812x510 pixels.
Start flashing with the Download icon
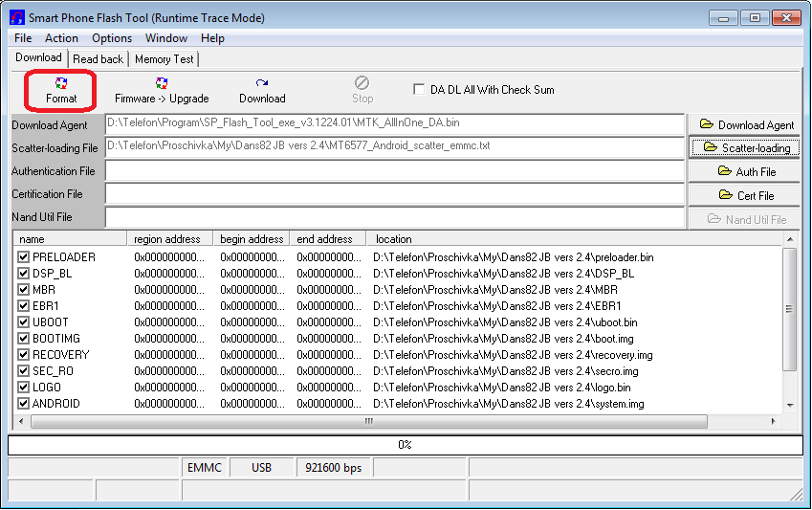click(x=262, y=83)
